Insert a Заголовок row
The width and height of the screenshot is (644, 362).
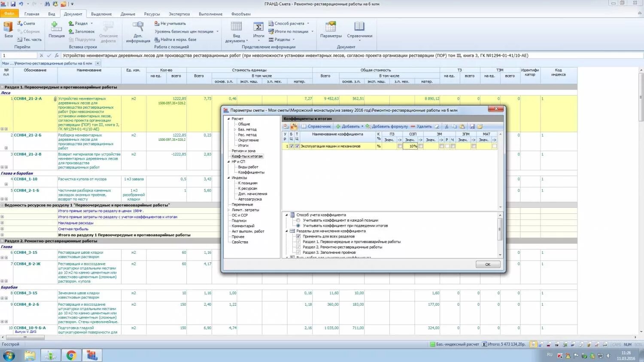click(82, 31)
